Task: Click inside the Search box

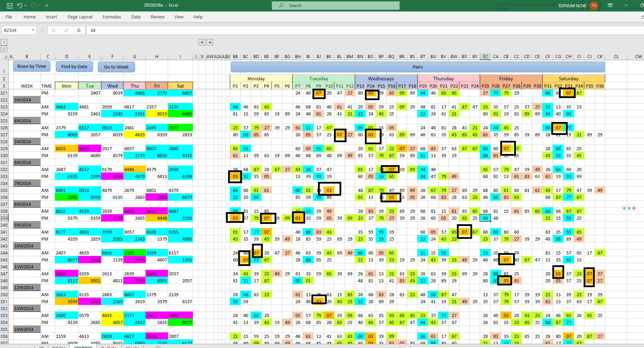Action: pos(336,6)
